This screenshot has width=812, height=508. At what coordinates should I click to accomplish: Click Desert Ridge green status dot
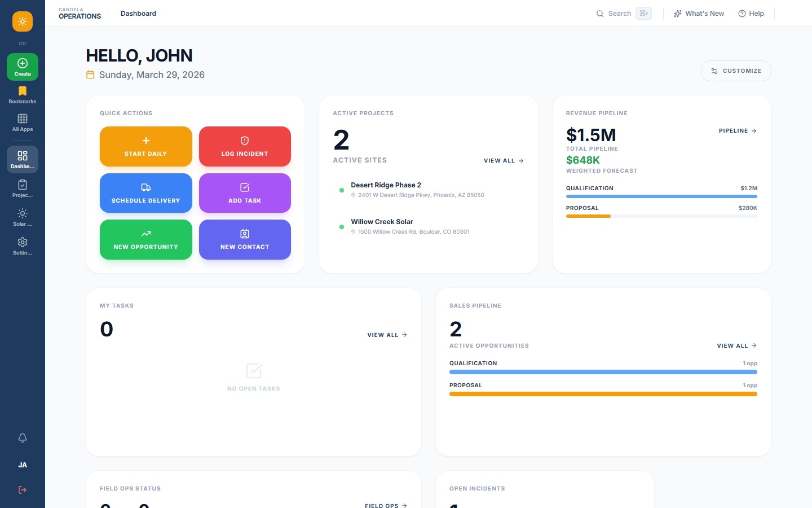coord(342,190)
